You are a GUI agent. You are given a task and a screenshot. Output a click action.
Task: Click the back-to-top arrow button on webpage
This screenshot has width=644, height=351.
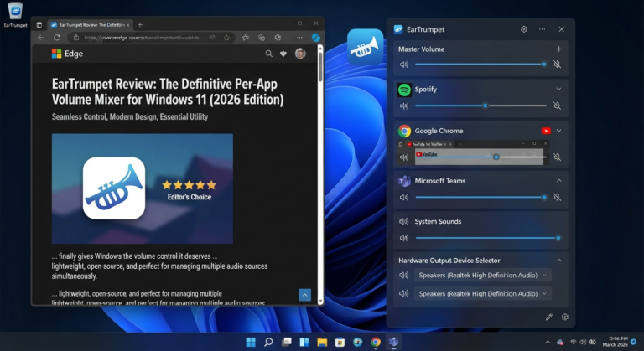tap(304, 295)
